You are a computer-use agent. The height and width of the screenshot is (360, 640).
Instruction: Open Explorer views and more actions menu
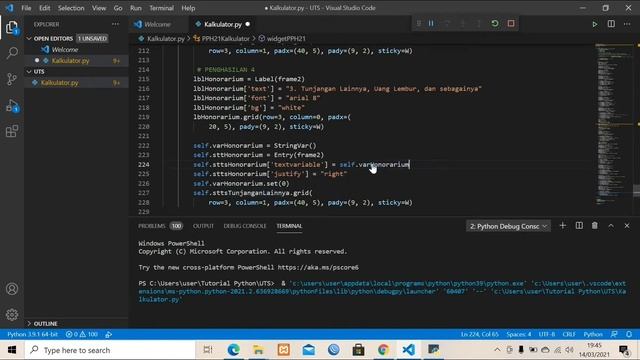(116, 24)
